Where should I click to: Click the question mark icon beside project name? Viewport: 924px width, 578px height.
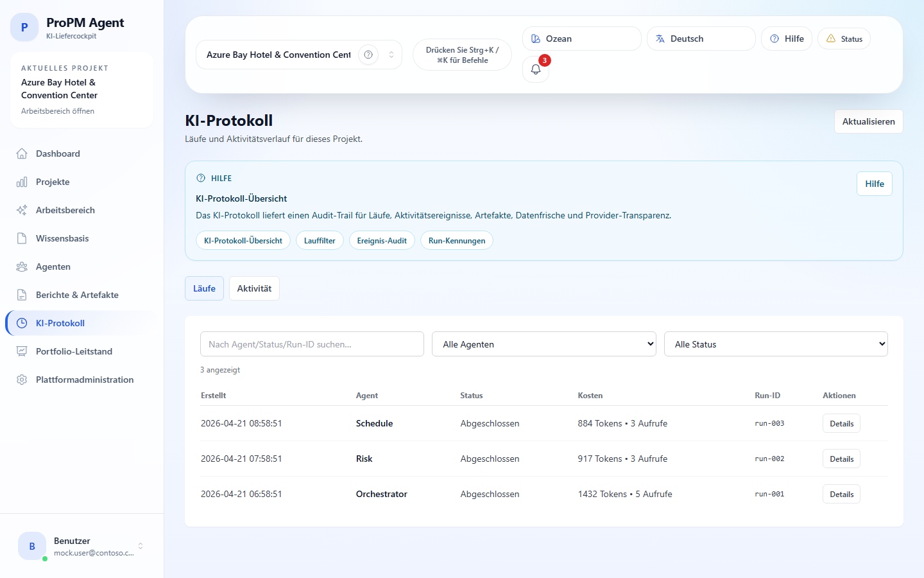coord(368,55)
